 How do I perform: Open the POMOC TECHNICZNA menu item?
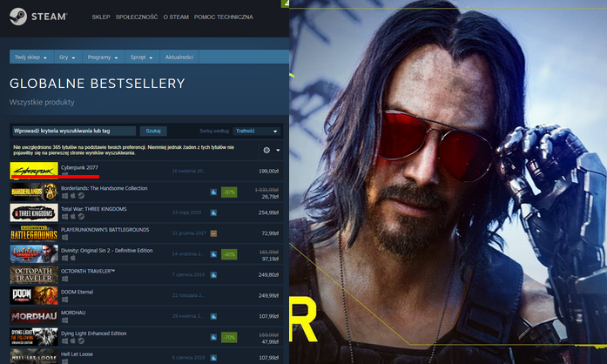[224, 17]
